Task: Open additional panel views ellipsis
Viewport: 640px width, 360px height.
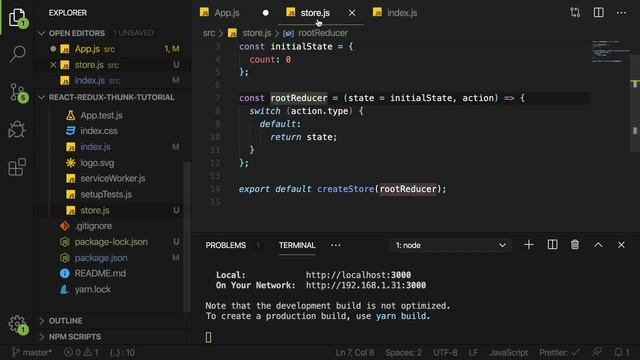Action: [336, 245]
